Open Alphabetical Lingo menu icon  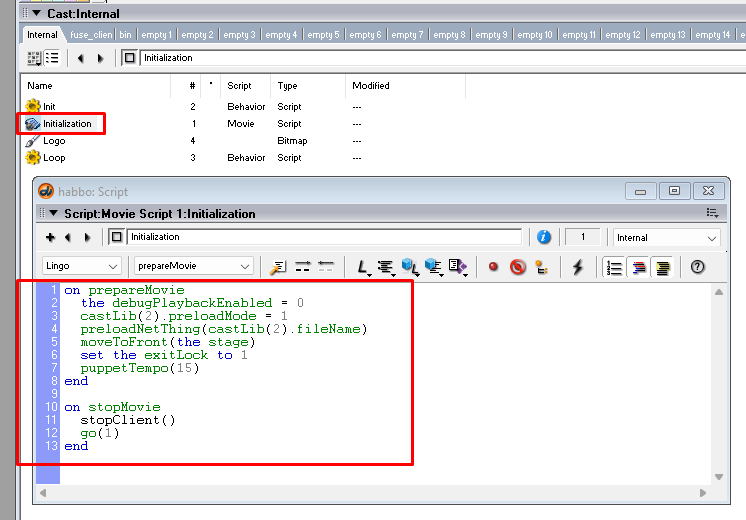(364, 267)
